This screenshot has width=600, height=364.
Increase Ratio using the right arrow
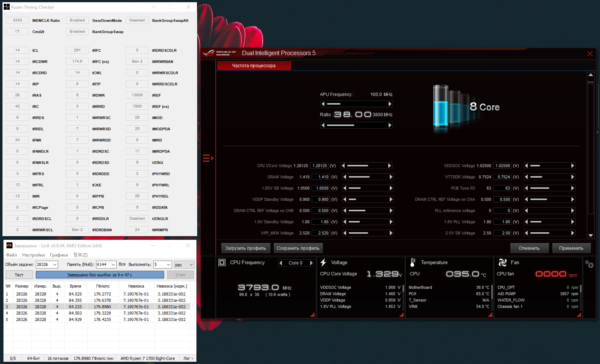[390, 125]
